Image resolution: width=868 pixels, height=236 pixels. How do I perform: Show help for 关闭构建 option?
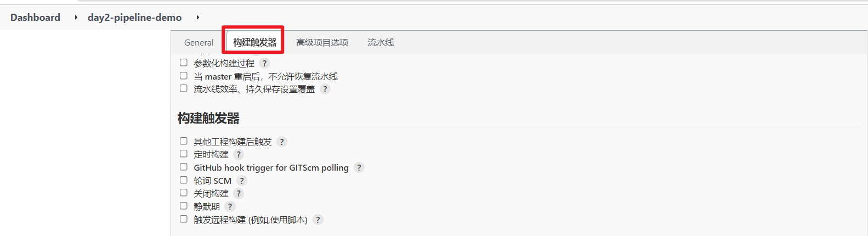[x=239, y=193]
